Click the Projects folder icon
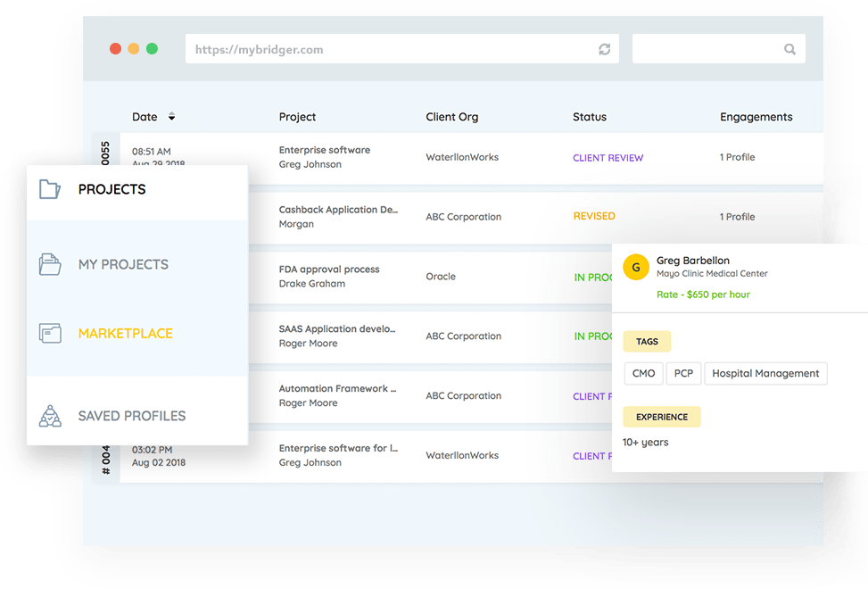868x589 pixels. pyautogui.click(x=50, y=189)
